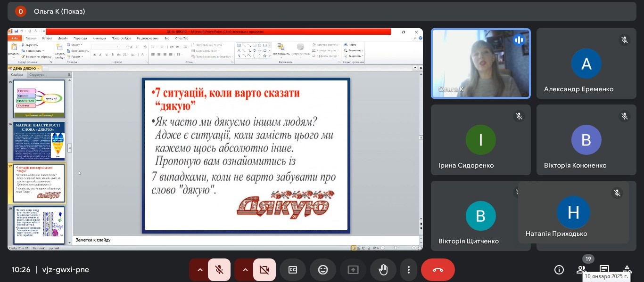Image resolution: width=644 pixels, height=282 pixels.
Task: Expand video settings arrow beside camera
Action: tap(245, 270)
